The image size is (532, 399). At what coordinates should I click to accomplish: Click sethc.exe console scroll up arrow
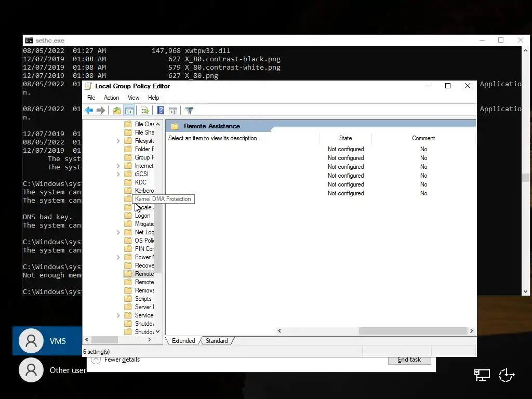click(x=526, y=50)
